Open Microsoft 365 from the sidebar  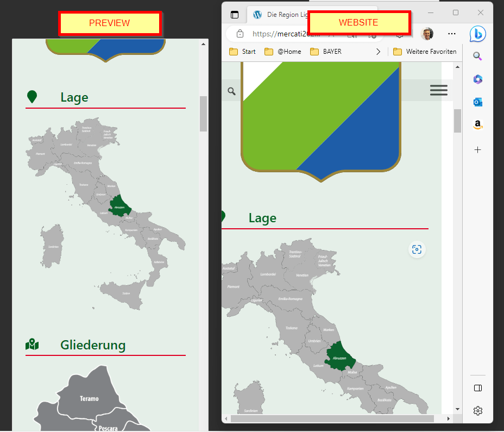click(x=477, y=79)
